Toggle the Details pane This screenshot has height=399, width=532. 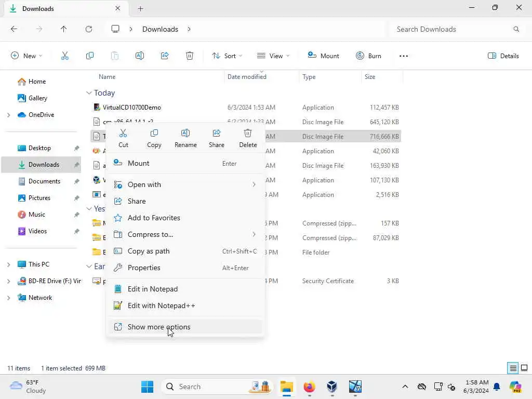click(503, 56)
